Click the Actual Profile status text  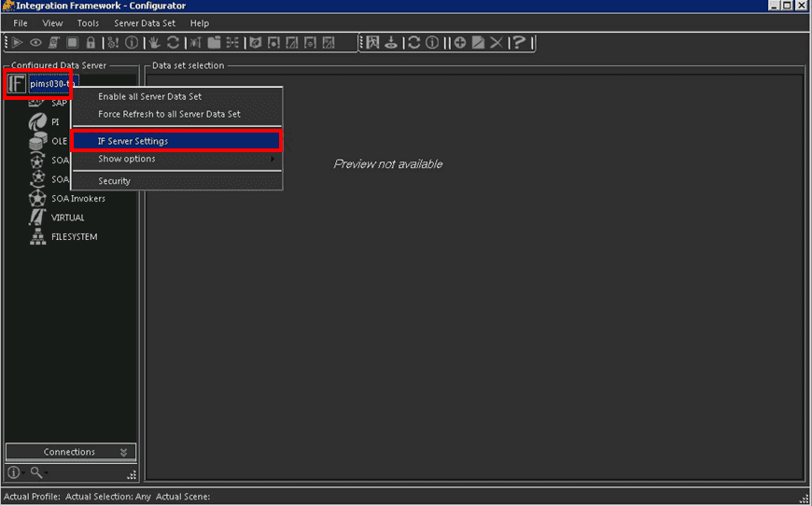[32, 496]
